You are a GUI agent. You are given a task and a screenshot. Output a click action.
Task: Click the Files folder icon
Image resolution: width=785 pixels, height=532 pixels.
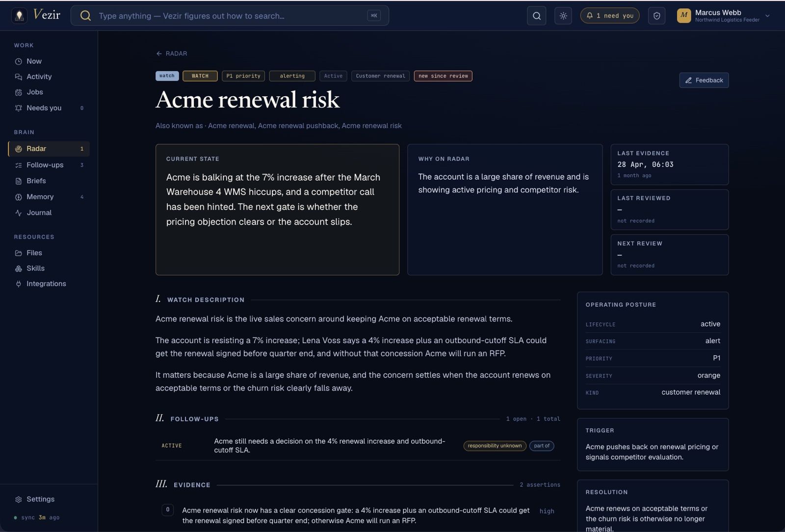click(19, 253)
